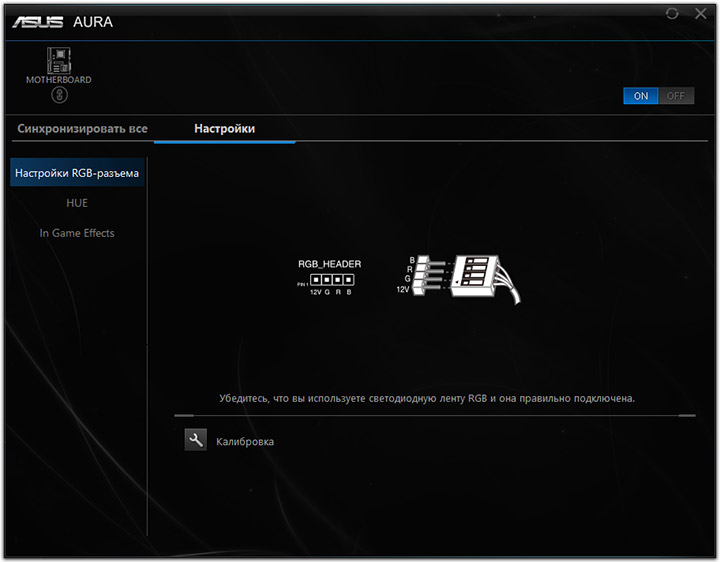720x562 pixels.
Task: Click the ASUS AURA logo
Action: pos(63,22)
